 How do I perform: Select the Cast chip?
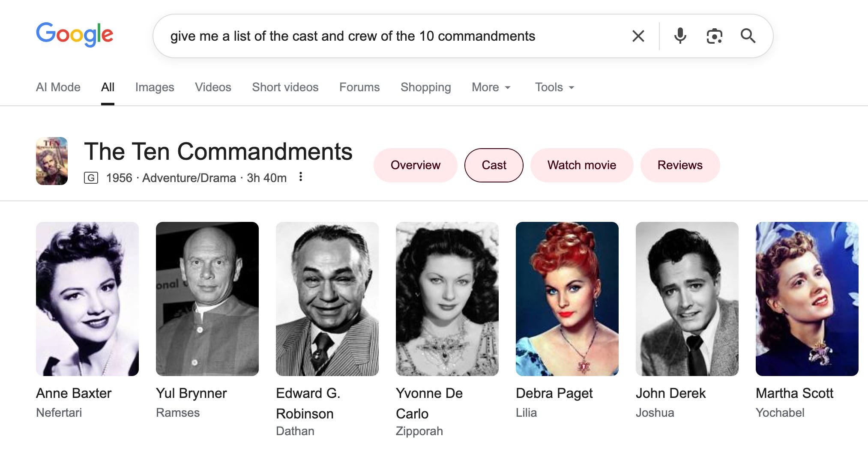click(494, 165)
